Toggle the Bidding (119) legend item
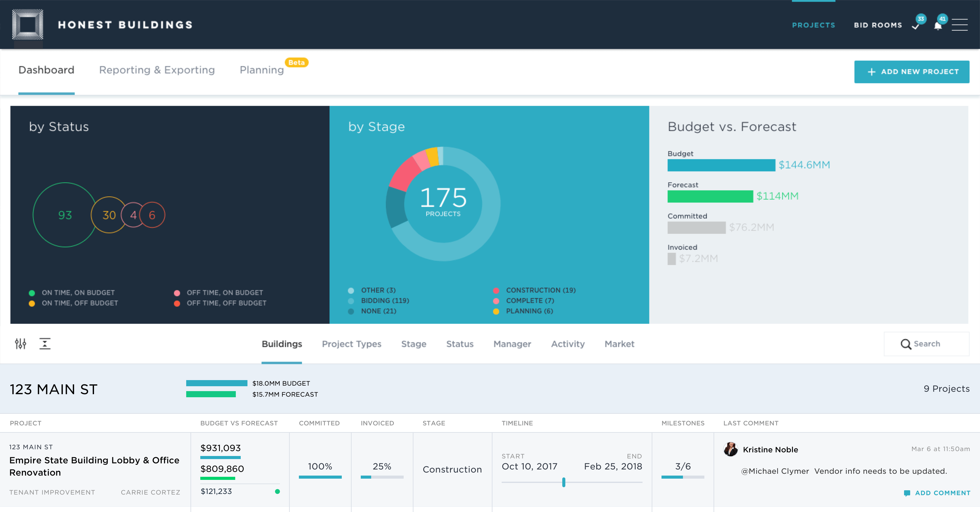 click(x=385, y=301)
